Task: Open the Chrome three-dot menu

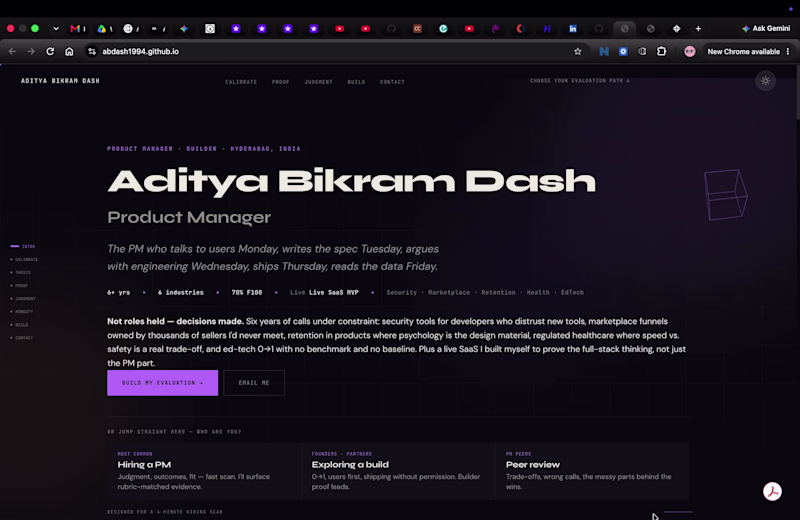Action: coord(788,52)
